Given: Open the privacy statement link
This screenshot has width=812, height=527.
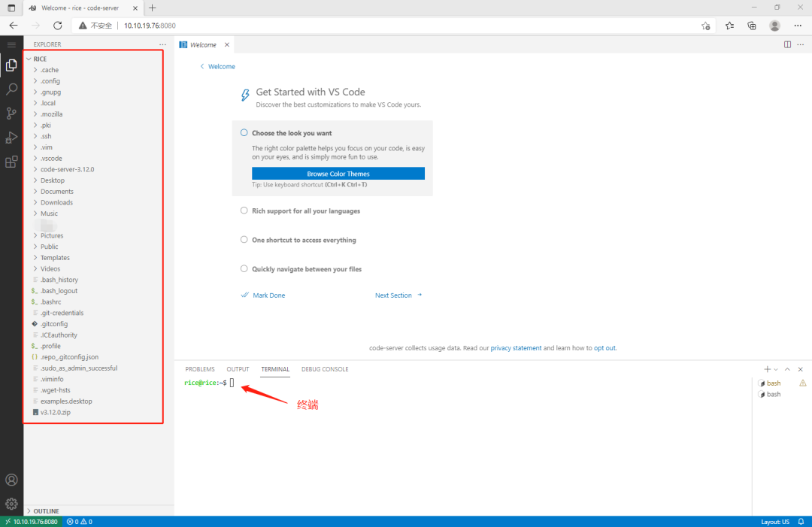Looking at the screenshot, I should tap(516, 348).
